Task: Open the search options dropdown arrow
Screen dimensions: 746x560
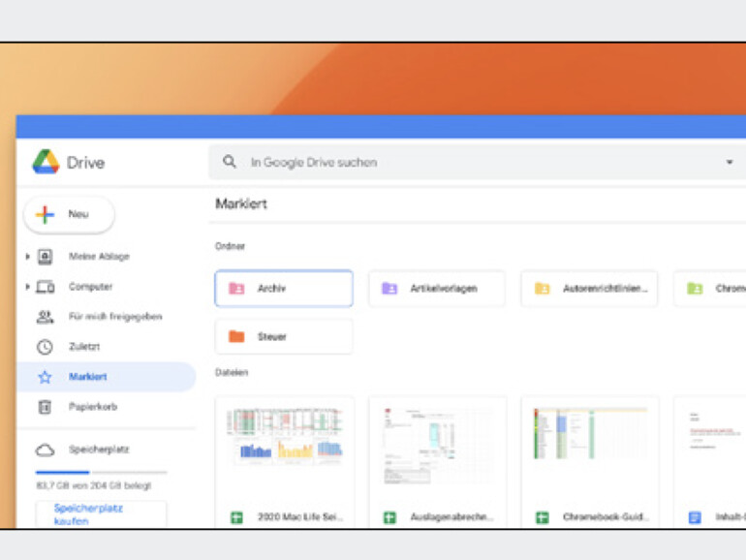Action: tap(729, 162)
